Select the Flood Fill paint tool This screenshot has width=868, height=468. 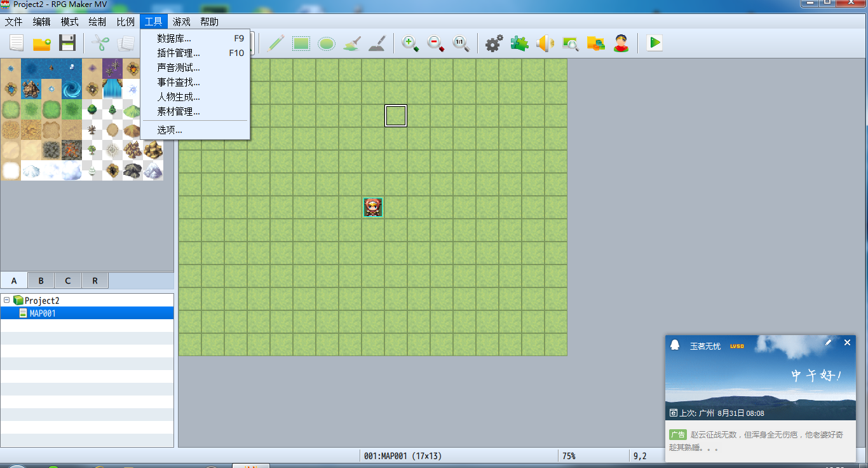tap(352, 43)
